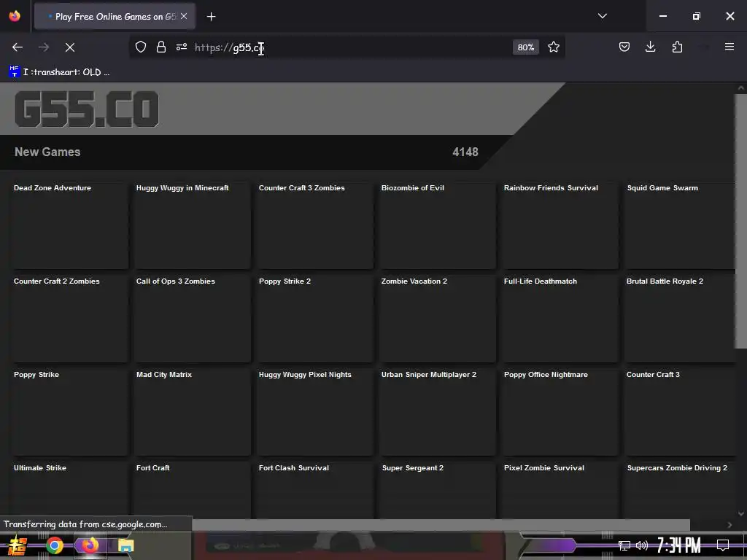Screen dimensions: 747x560
Task: Click the G55.CO site logo
Action: (x=86, y=109)
